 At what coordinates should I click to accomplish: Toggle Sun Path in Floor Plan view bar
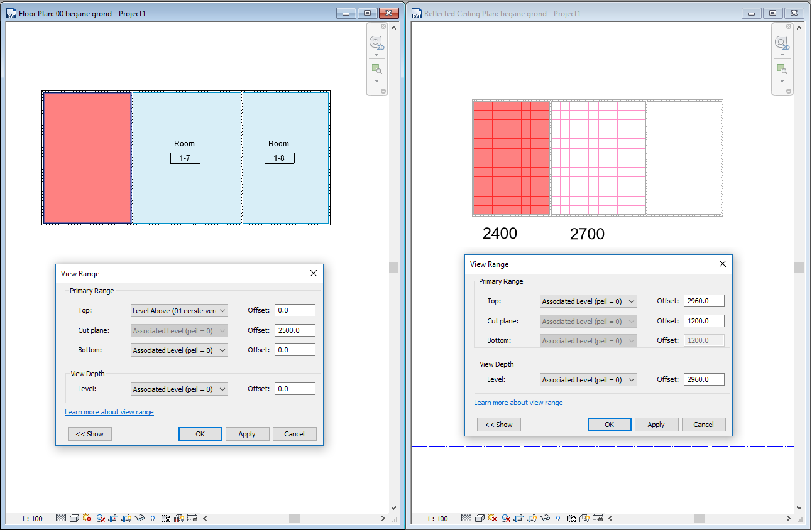pyautogui.click(x=87, y=518)
